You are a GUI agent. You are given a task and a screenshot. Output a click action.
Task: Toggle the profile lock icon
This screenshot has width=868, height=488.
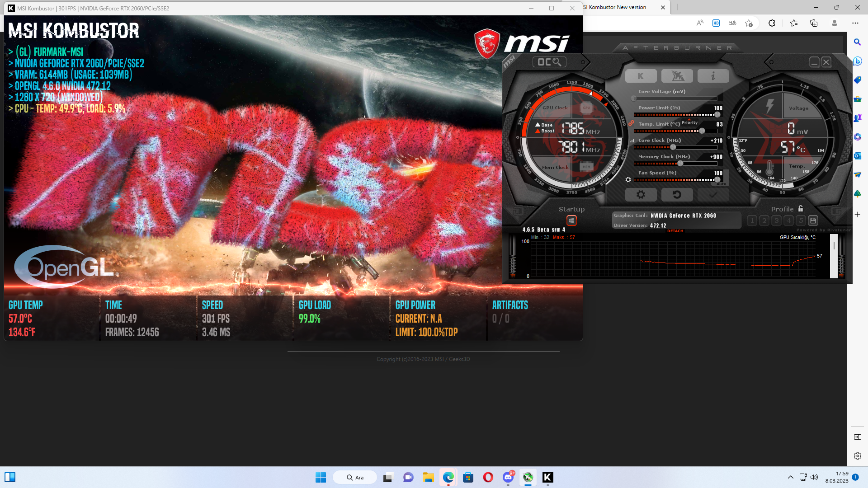[x=801, y=208]
